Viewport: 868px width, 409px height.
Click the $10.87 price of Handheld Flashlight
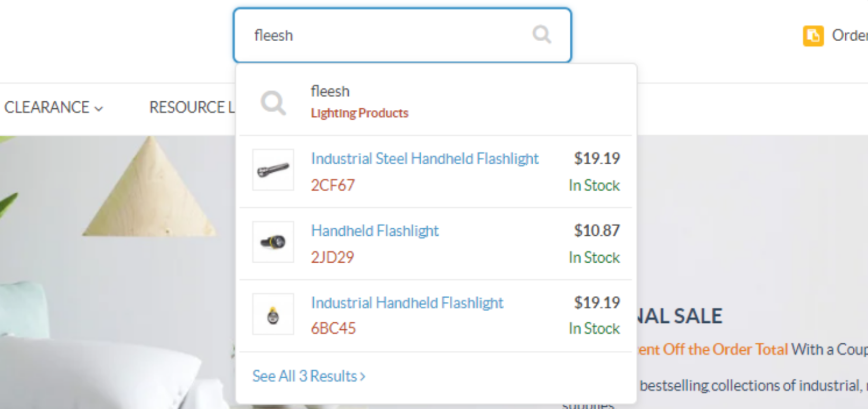tap(597, 230)
